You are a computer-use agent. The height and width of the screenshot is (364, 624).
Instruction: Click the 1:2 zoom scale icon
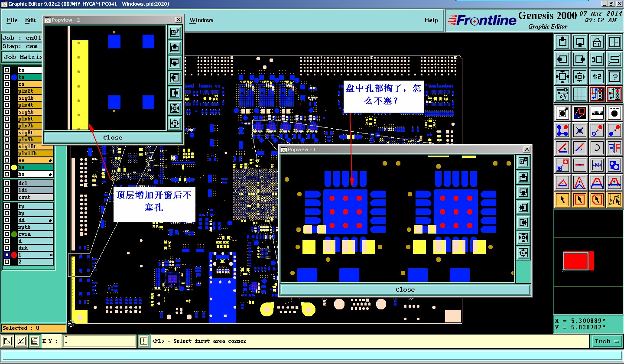[597, 77]
